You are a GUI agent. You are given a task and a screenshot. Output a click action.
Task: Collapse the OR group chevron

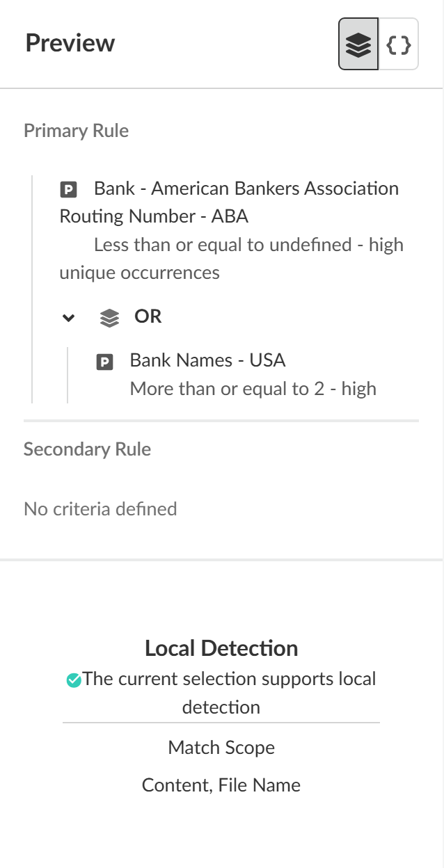(68, 318)
